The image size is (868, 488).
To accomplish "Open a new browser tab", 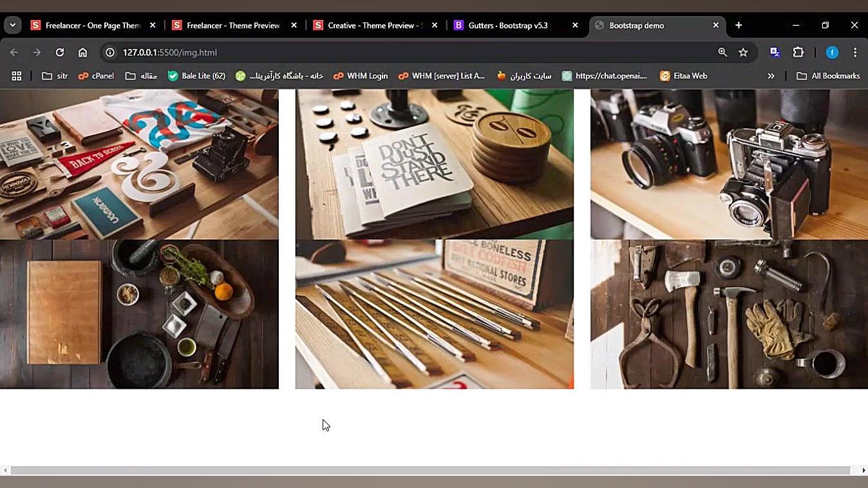I will click(x=739, y=25).
